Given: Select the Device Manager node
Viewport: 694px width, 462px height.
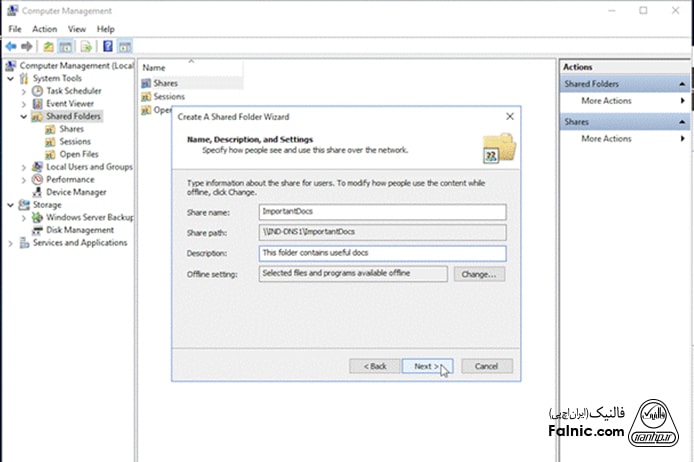Looking at the screenshot, I should (75, 192).
